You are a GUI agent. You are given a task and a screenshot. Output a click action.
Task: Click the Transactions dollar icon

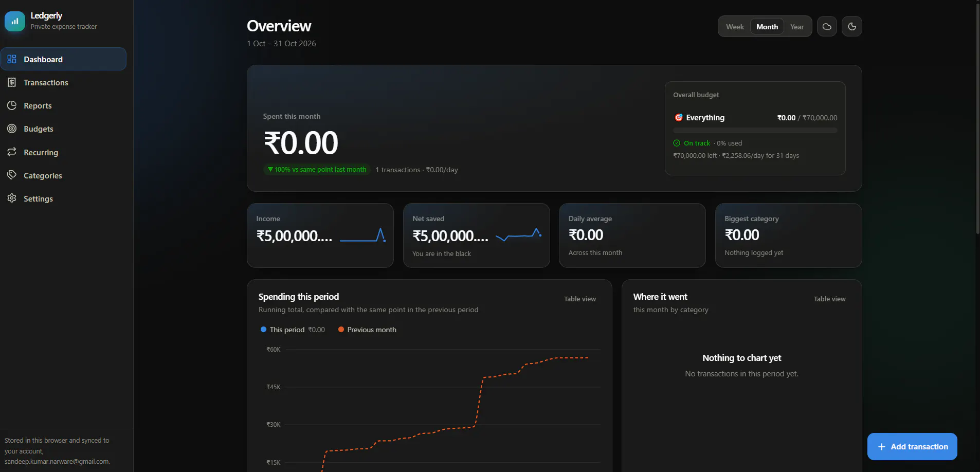click(x=12, y=82)
